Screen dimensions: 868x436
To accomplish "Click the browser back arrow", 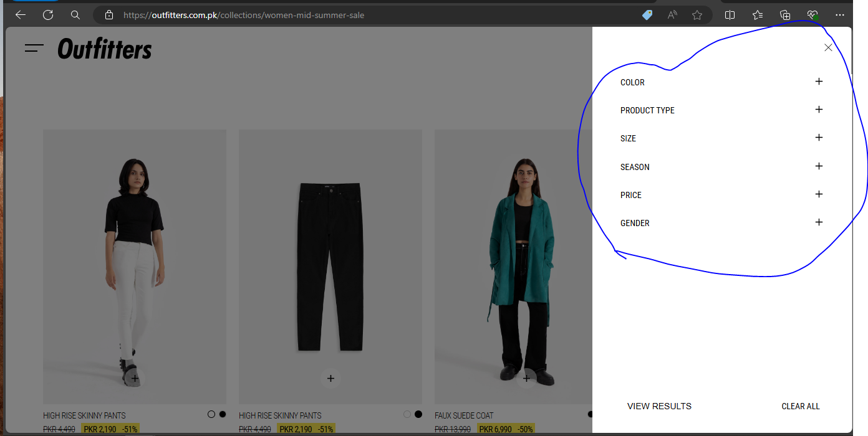I will [x=21, y=15].
